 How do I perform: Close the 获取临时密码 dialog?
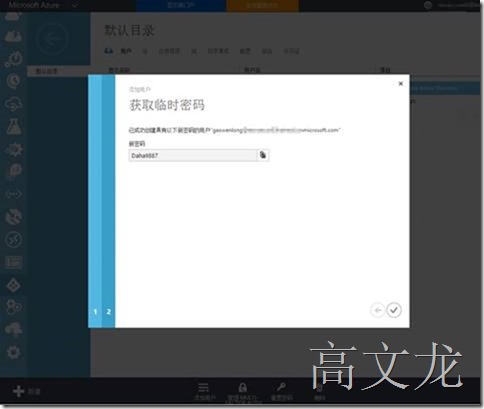tap(401, 83)
